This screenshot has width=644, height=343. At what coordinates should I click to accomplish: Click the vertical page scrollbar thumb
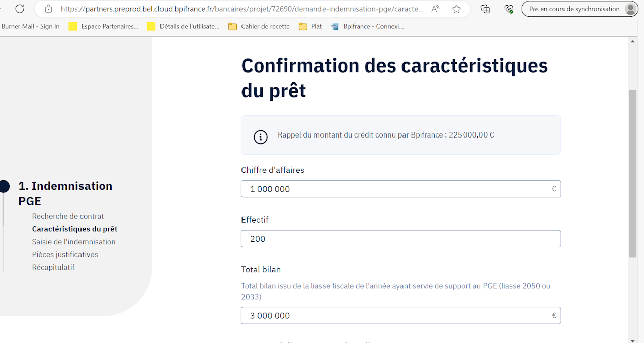point(632,173)
